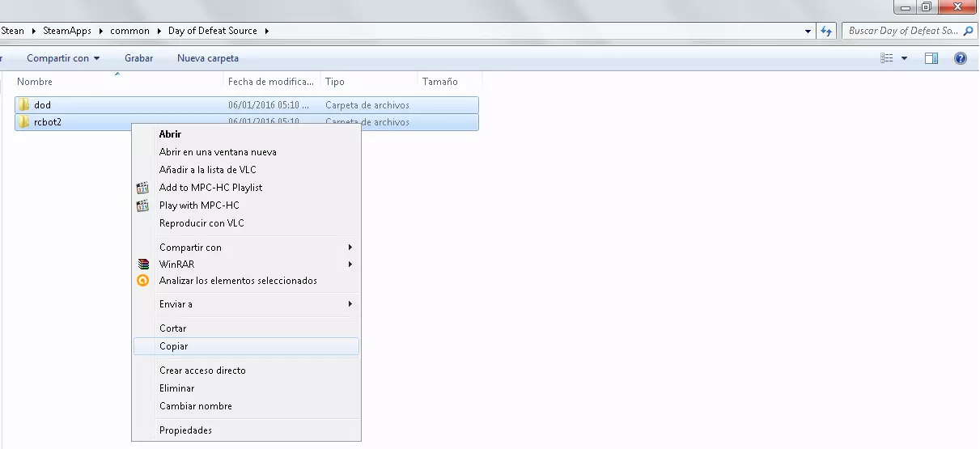Click the Nueva carpeta button
Image resolution: width=980 pixels, height=449 pixels.
(x=208, y=58)
